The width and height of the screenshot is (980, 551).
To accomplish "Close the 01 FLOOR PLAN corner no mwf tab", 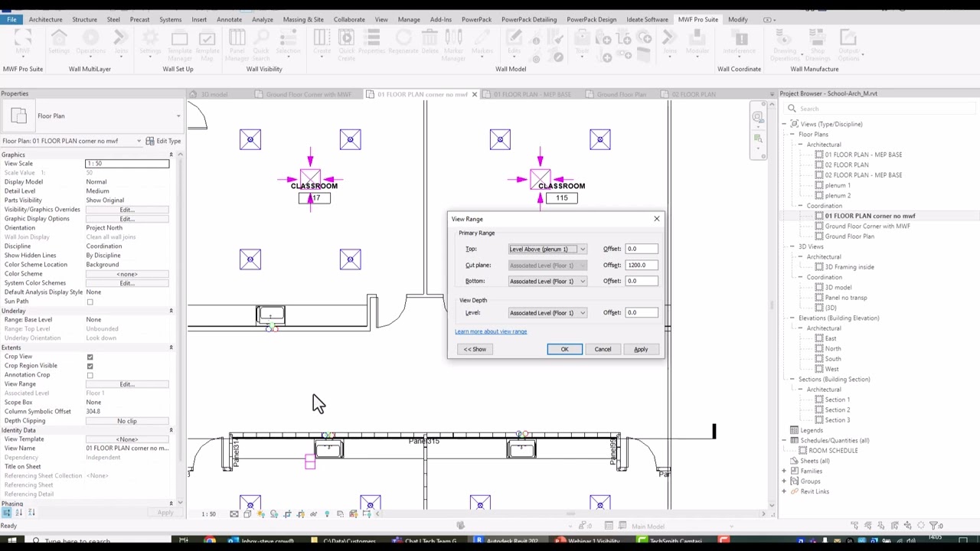I will pyautogui.click(x=474, y=94).
